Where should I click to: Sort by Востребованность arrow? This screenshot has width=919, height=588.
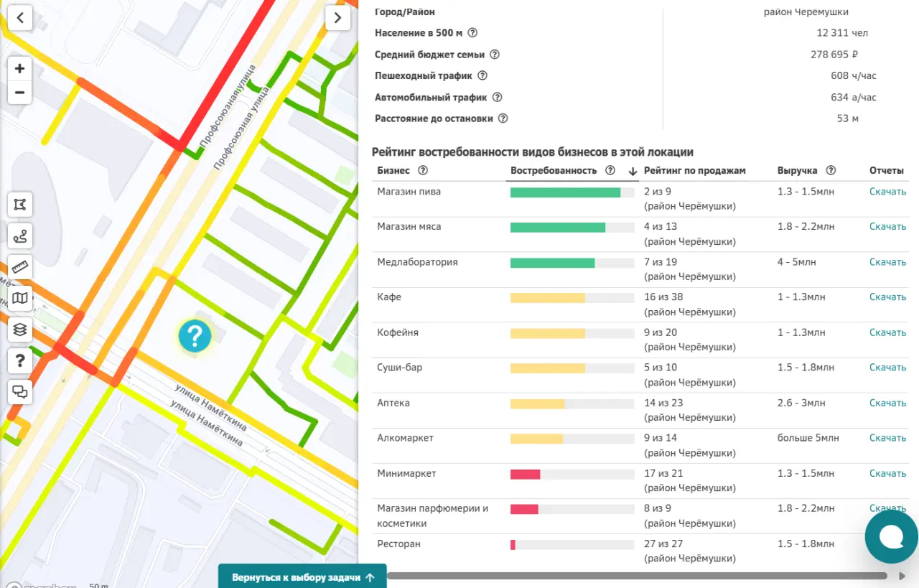point(633,172)
